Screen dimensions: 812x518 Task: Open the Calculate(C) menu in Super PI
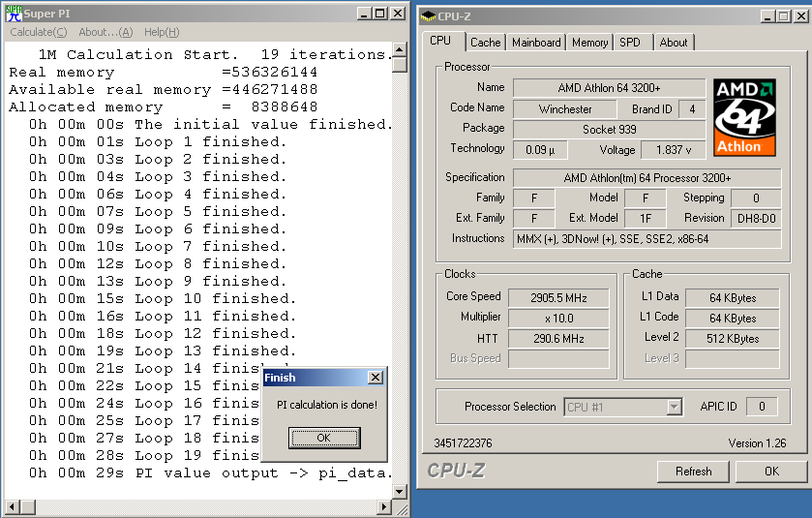coord(39,32)
